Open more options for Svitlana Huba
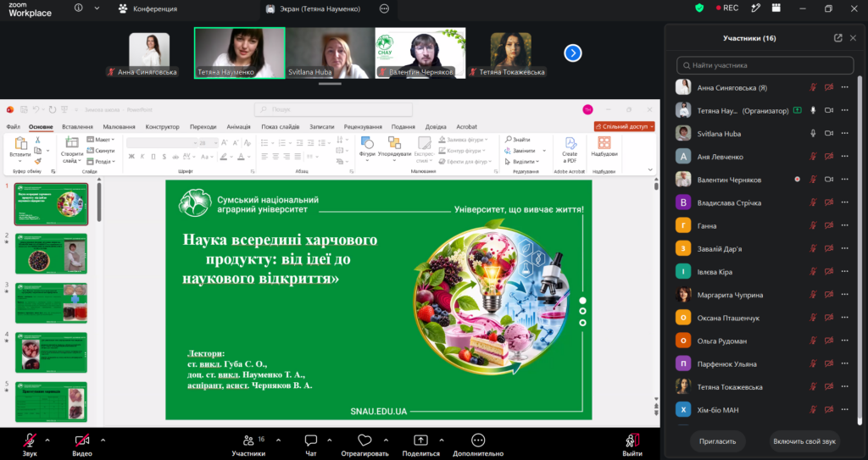This screenshot has width=868, height=460. point(845,133)
